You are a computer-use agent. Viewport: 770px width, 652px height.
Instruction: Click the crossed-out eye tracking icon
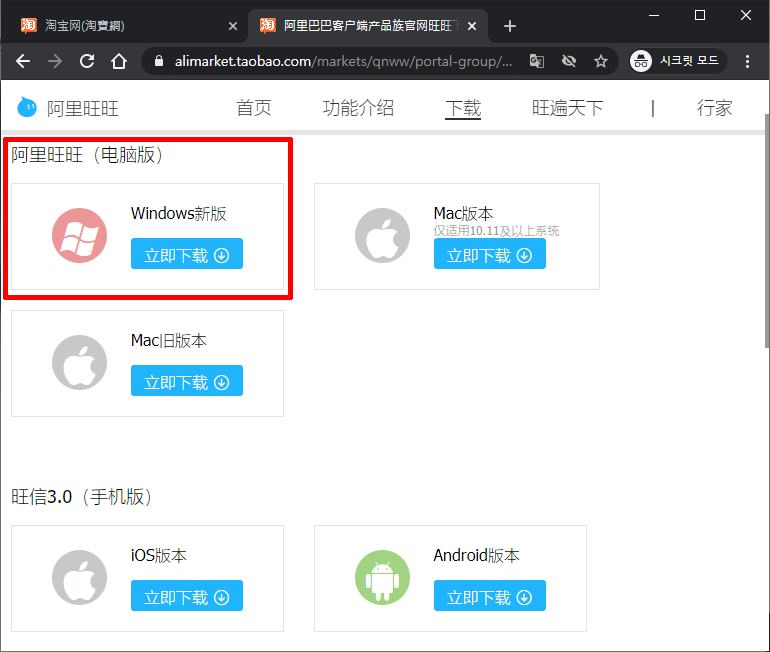point(569,61)
